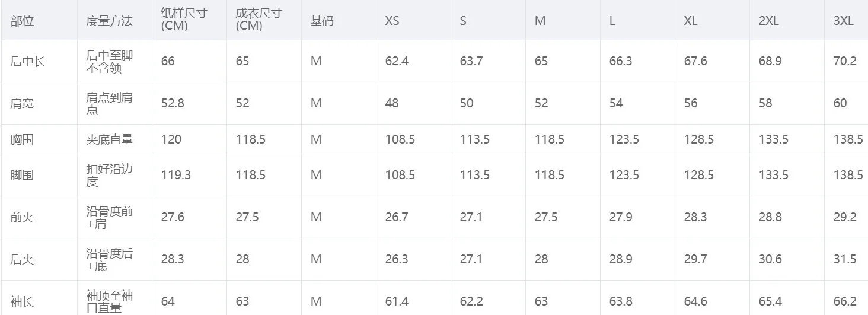Select the 度量方法 column header
The image size is (868, 315).
click(x=110, y=21)
